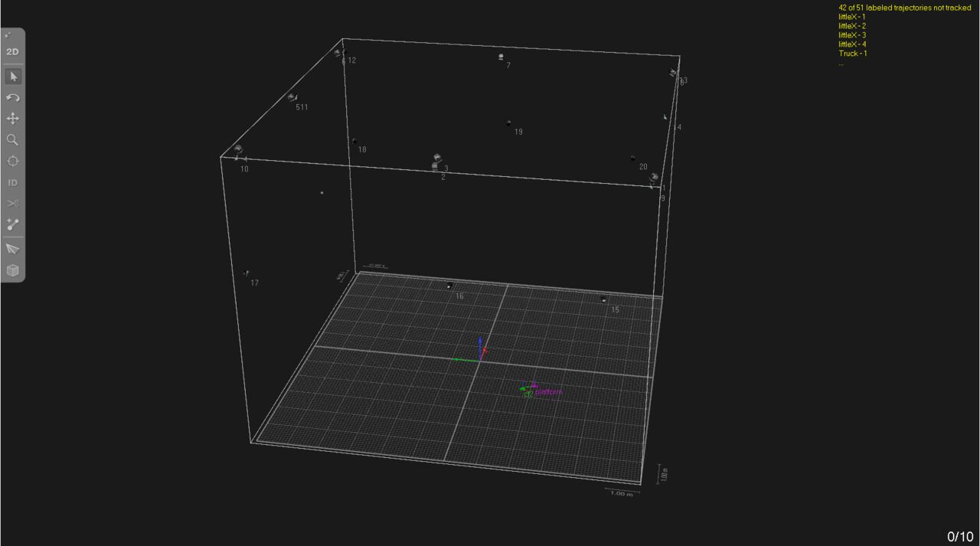Viewport: 980px width, 546px height.
Task: Select the zoom magnifier tool
Action: coord(12,139)
